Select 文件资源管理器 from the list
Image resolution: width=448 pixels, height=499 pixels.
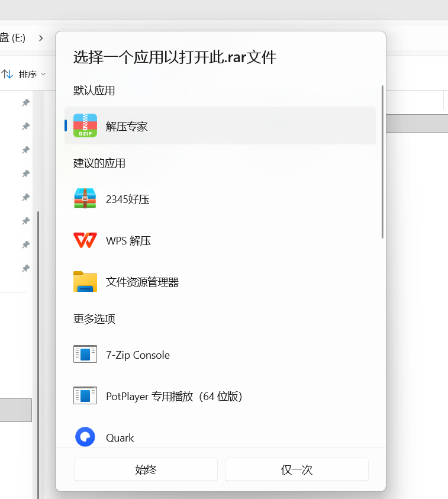(x=220, y=282)
